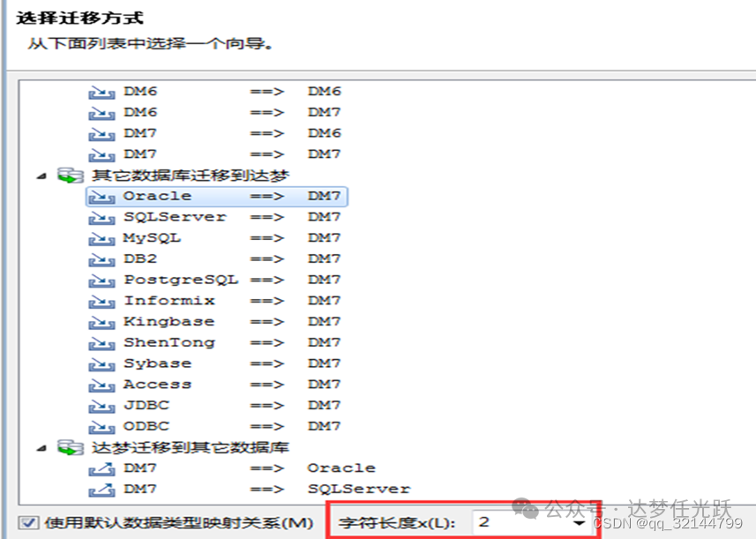Click the 字符长度x(L) label

click(396, 523)
